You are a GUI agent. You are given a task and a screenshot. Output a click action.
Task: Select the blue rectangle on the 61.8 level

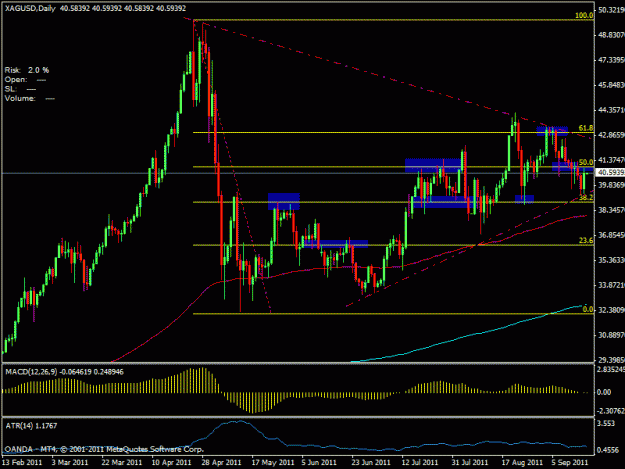pos(552,131)
